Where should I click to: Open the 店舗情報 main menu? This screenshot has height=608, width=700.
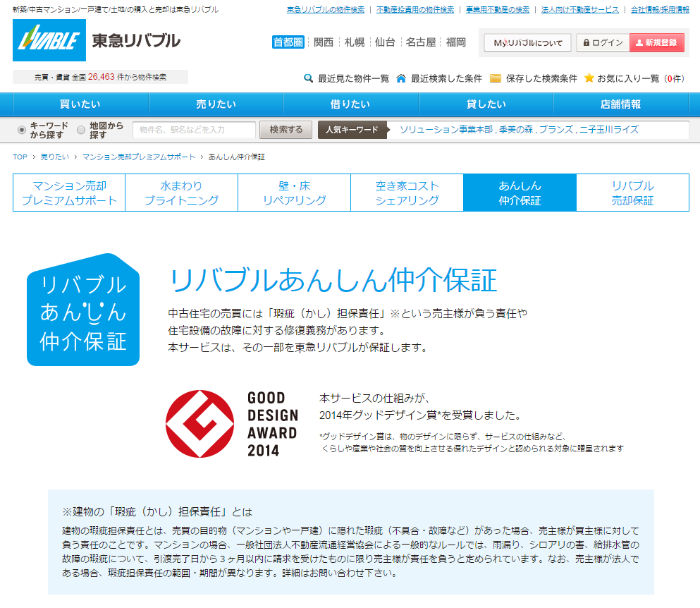click(x=621, y=104)
